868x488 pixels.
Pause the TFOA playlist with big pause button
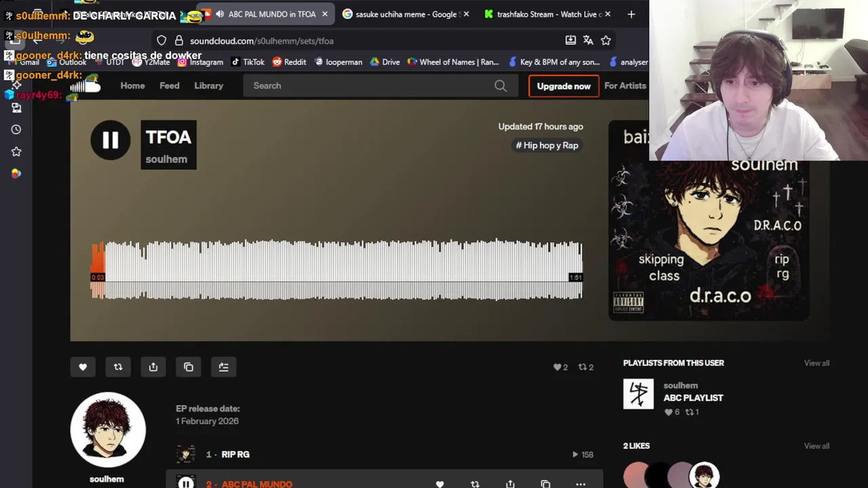(111, 140)
